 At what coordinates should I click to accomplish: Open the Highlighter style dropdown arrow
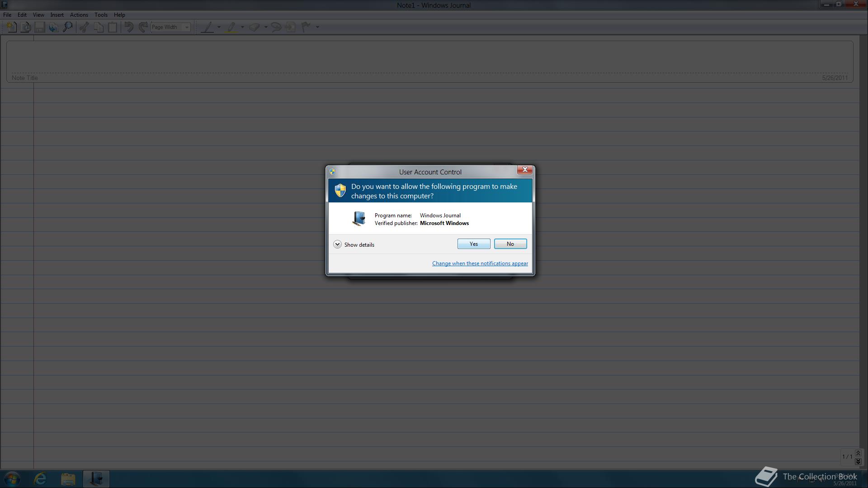(242, 27)
